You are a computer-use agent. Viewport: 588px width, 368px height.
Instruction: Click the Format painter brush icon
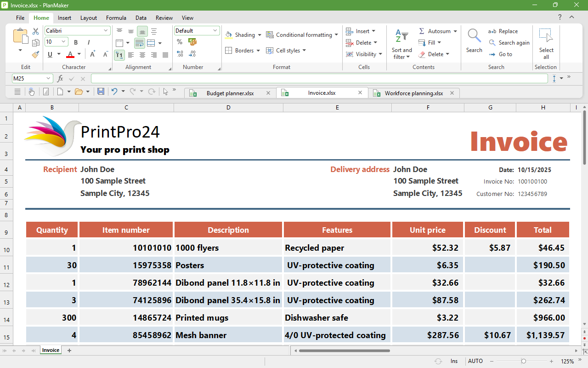click(36, 54)
